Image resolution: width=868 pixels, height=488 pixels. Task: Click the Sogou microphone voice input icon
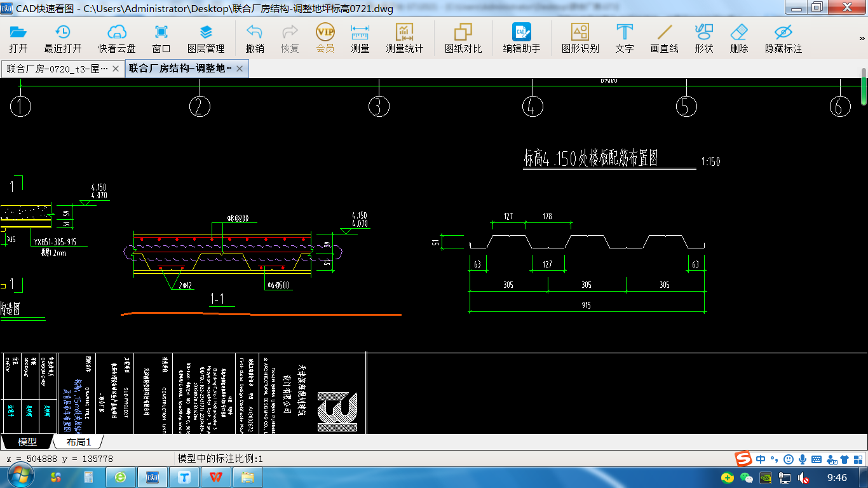803,459
